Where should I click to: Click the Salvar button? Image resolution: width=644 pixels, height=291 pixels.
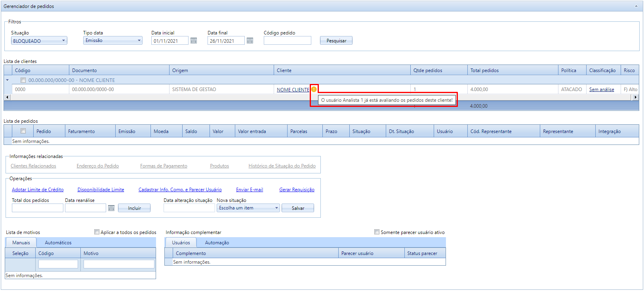pos(298,208)
